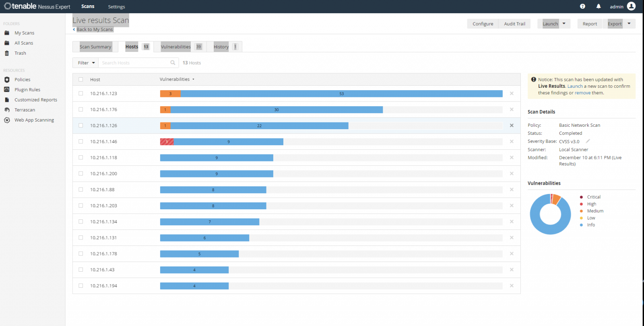Image resolution: width=644 pixels, height=326 pixels.
Task: Remove host 10.216.1.123 with X
Action: tap(512, 93)
